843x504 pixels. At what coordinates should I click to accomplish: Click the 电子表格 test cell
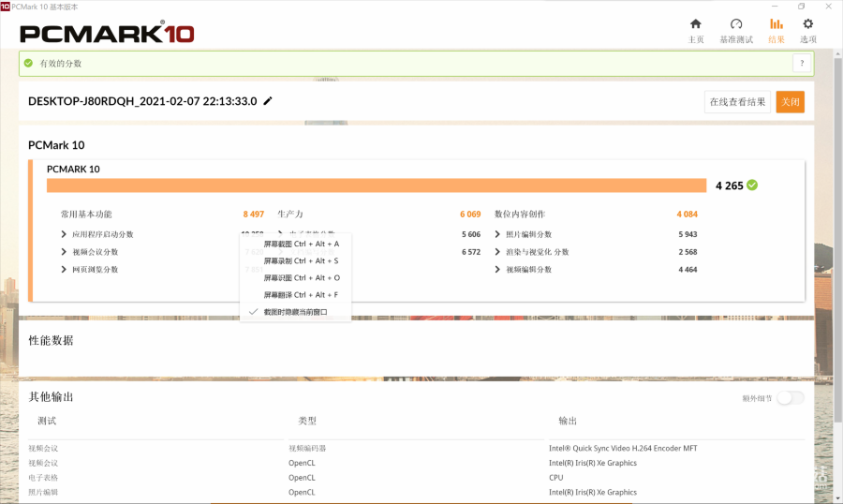(43, 478)
